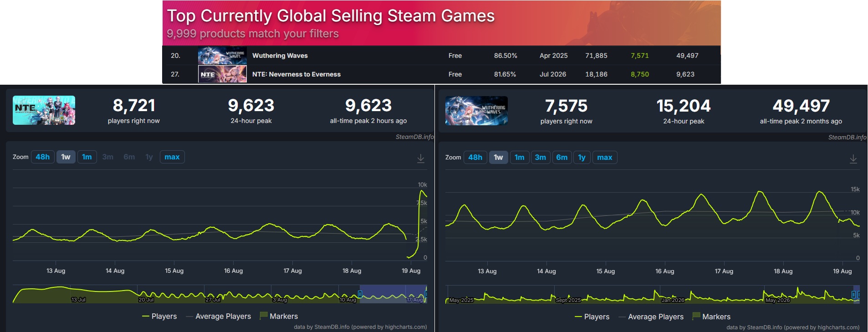The image size is (868, 332).
Task: Download the Wuthering Waves player chart data
Action: 853,158
